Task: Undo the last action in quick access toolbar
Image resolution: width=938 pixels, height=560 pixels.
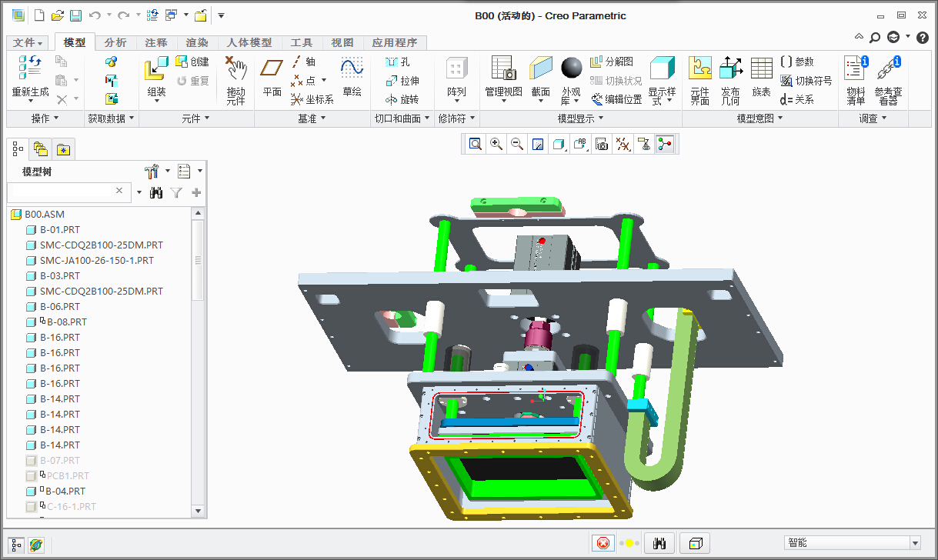Action: point(95,15)
